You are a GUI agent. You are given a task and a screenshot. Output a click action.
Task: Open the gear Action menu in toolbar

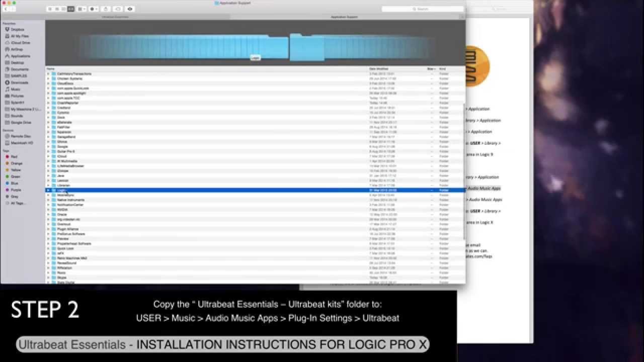(94, 9)
